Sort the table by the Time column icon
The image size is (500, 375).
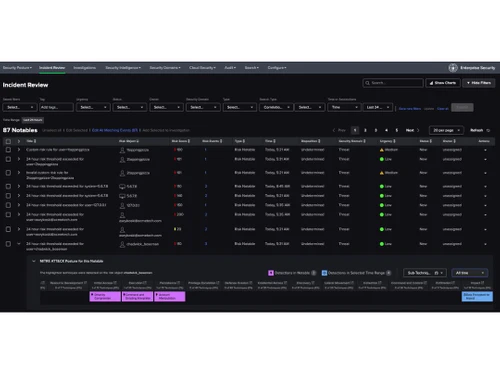coord(274,141)
